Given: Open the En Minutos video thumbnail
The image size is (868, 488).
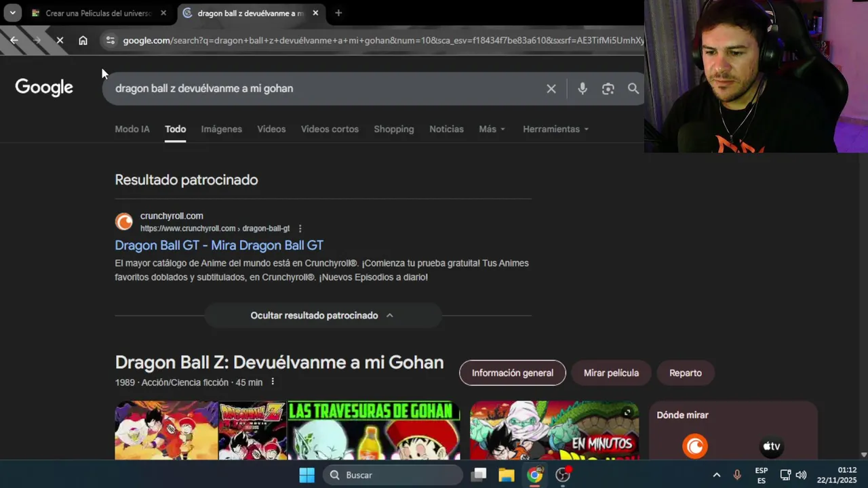Looking at the screenshot, I should coord(554,430).
